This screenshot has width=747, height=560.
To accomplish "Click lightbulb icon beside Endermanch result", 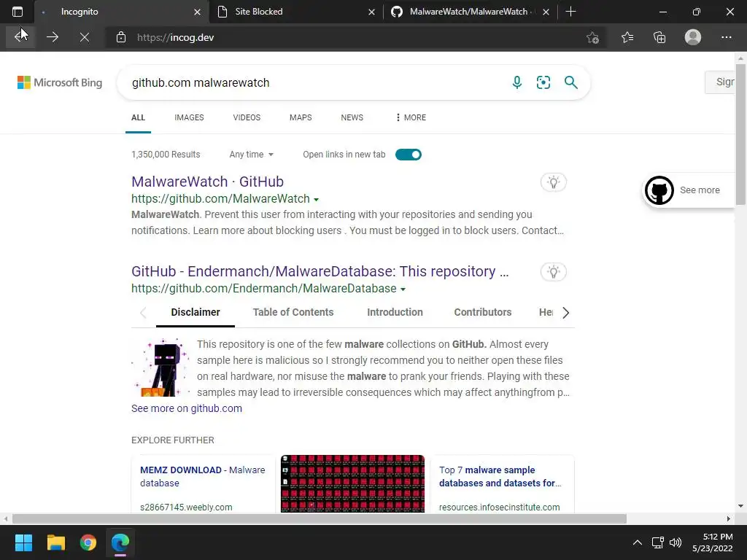I will (x=553, y=272).
